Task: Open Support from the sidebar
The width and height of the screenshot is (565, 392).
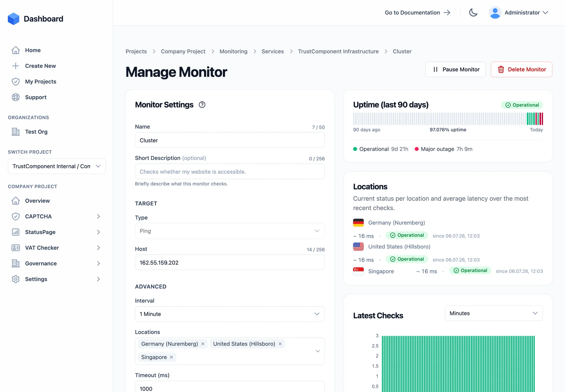Action: tap(36, 97)
